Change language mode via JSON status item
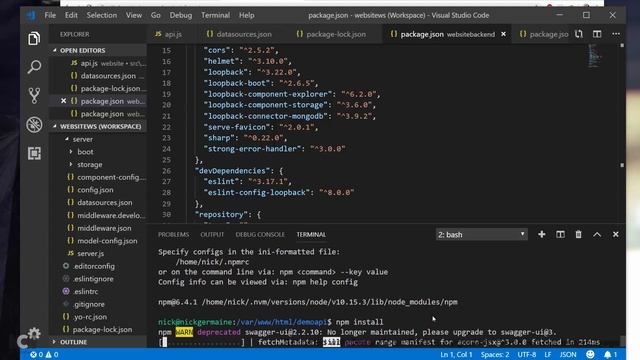 click(x=568, y=354)
